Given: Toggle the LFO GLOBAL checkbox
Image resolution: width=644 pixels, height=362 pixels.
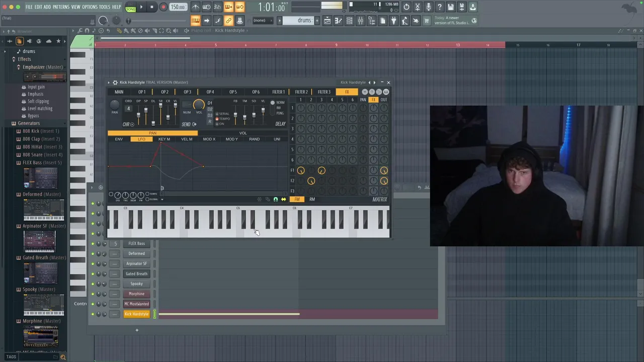Looking at the screenshot, I should pyautogui.click(x=147, y=199).
